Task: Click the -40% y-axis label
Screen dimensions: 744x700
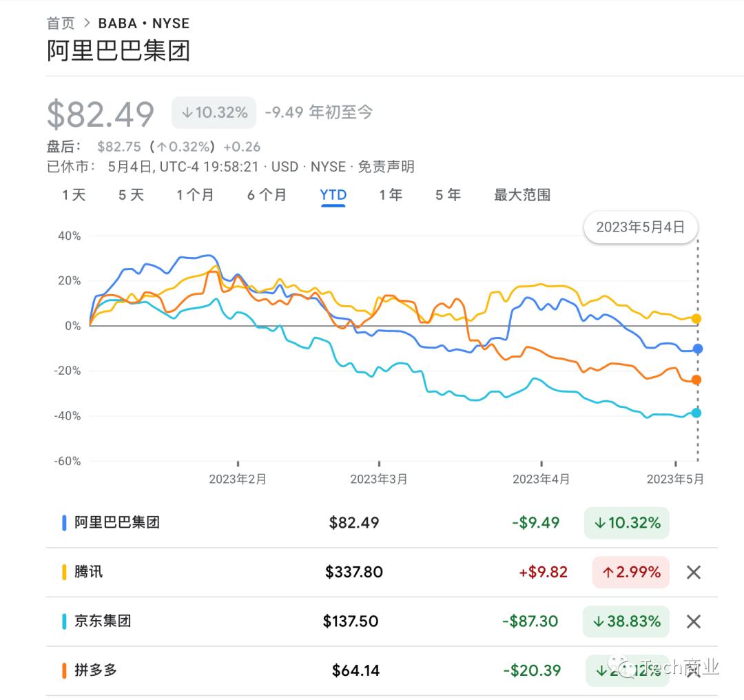Action: tap(68, 415)
